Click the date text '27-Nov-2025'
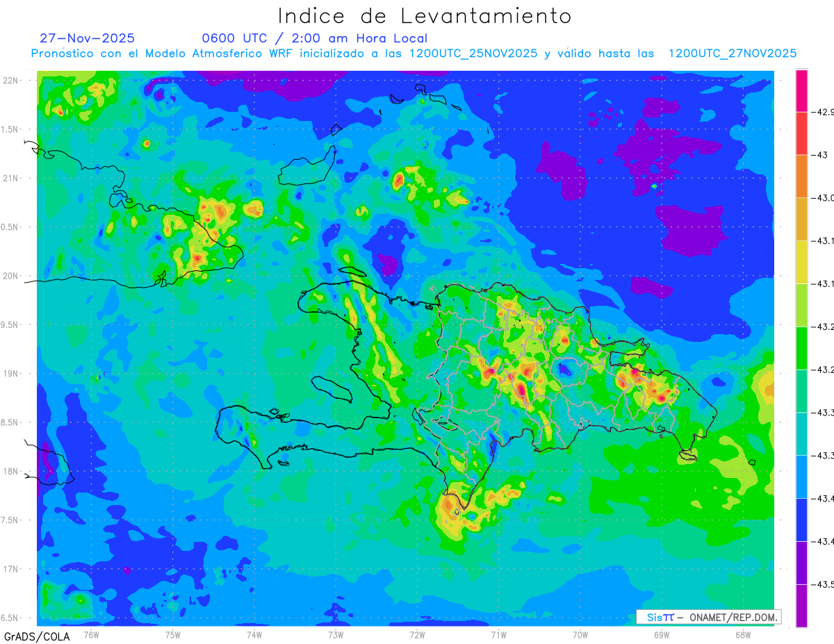834x644 pixels. (x=88, y=38)
